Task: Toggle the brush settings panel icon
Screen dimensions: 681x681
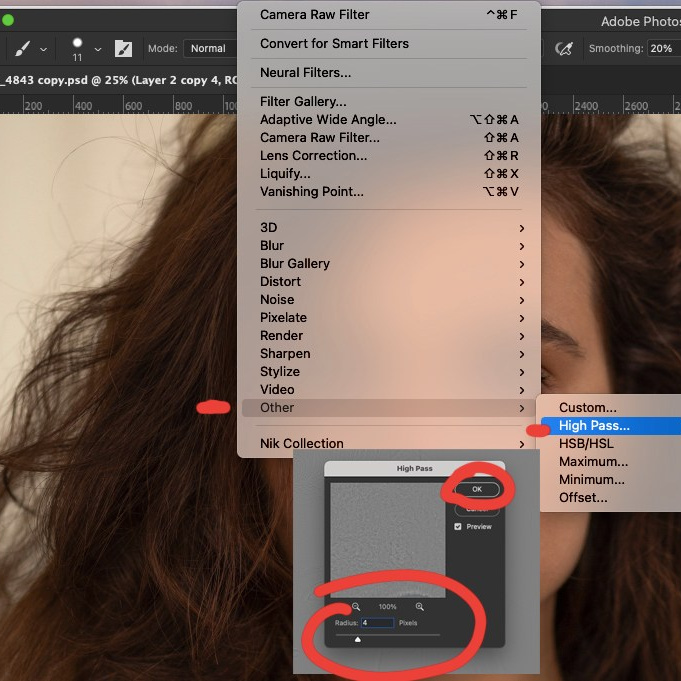Action: click(123, 49)
